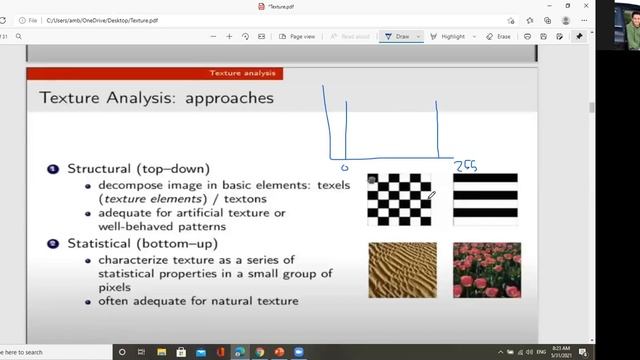Image resolution: width=640 pixels, height=360 pixels.
Task: Click the Structural (top–down) heading text
Action: [139, 169]
